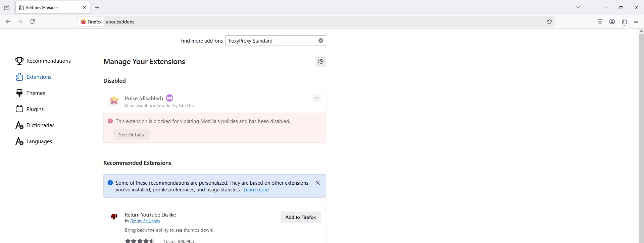Image resolution: width=644 pixels, height=243 pixels.
Task: Expand the list all tabs dropdown
Action: tap(578, 7)
